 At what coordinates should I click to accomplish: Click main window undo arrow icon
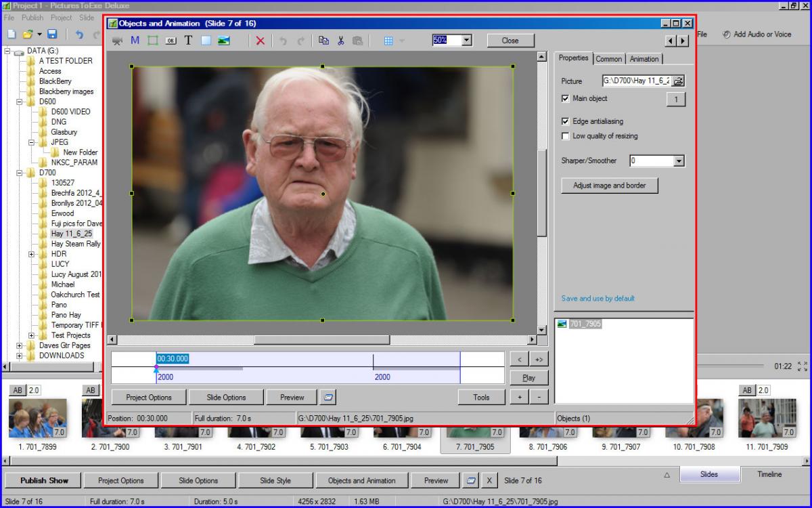tap(79, 34)
